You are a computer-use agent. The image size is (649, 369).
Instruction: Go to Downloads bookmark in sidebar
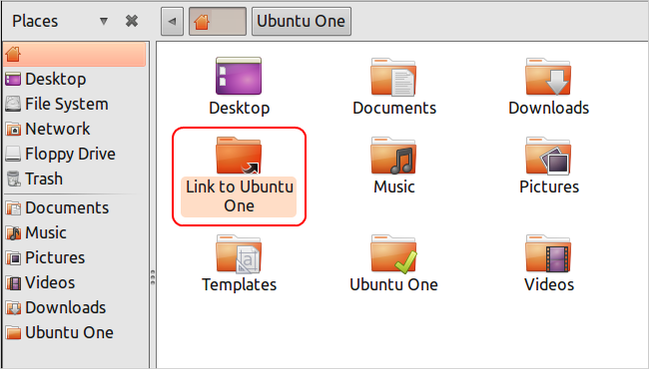click(x=75, y=307)
